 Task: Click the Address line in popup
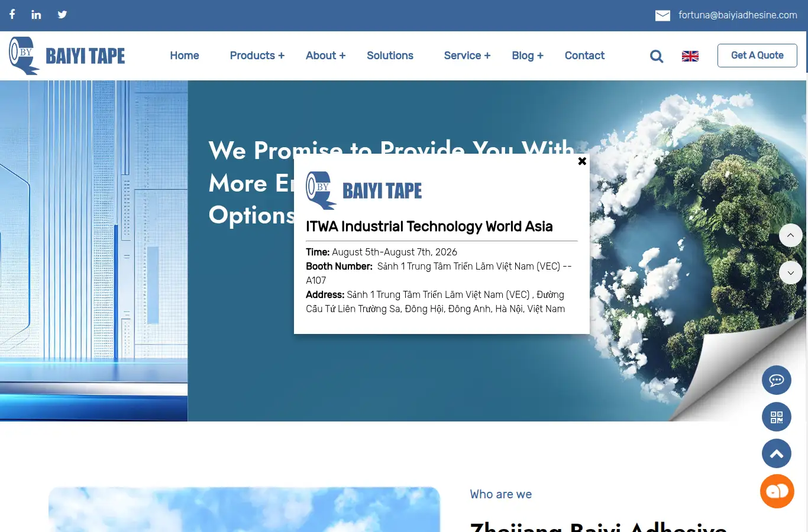435,301
